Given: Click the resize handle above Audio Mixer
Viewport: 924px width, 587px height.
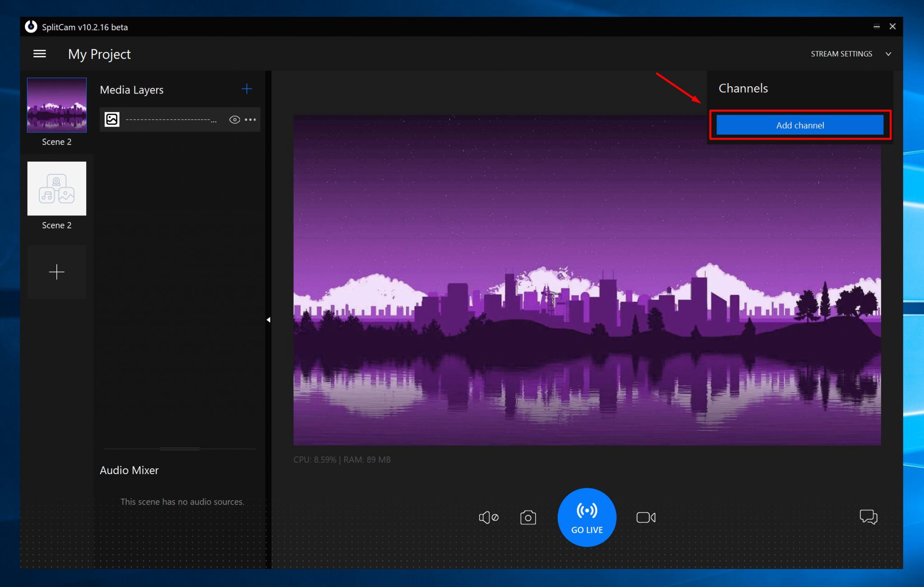Looking at the screenshot, I should (179, 448).
